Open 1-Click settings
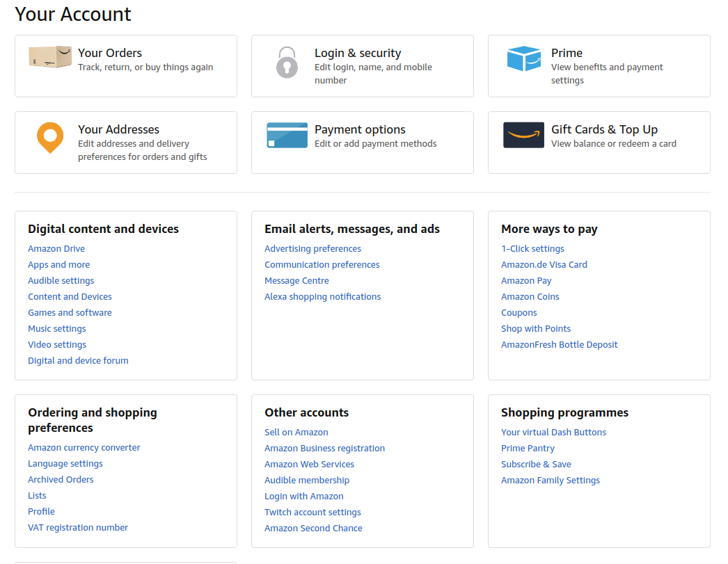 (x=532, y=248)
